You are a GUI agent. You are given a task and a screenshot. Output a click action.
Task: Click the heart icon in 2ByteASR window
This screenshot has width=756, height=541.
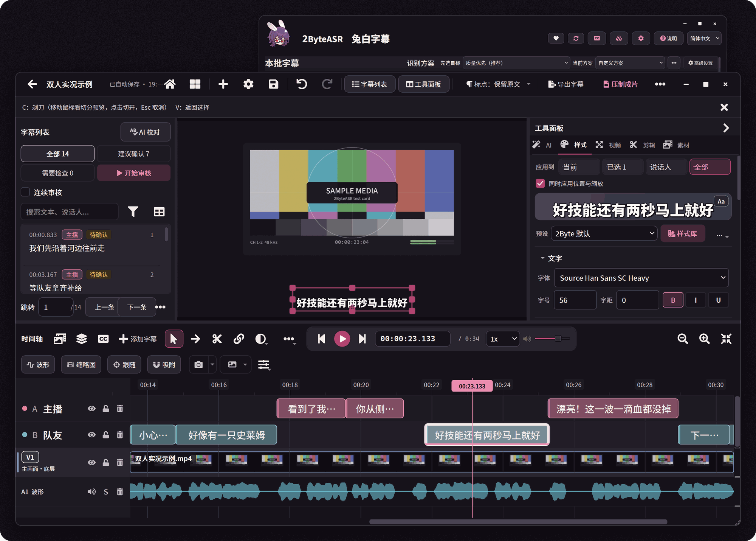pyautogui.click(x=556, y=38)
